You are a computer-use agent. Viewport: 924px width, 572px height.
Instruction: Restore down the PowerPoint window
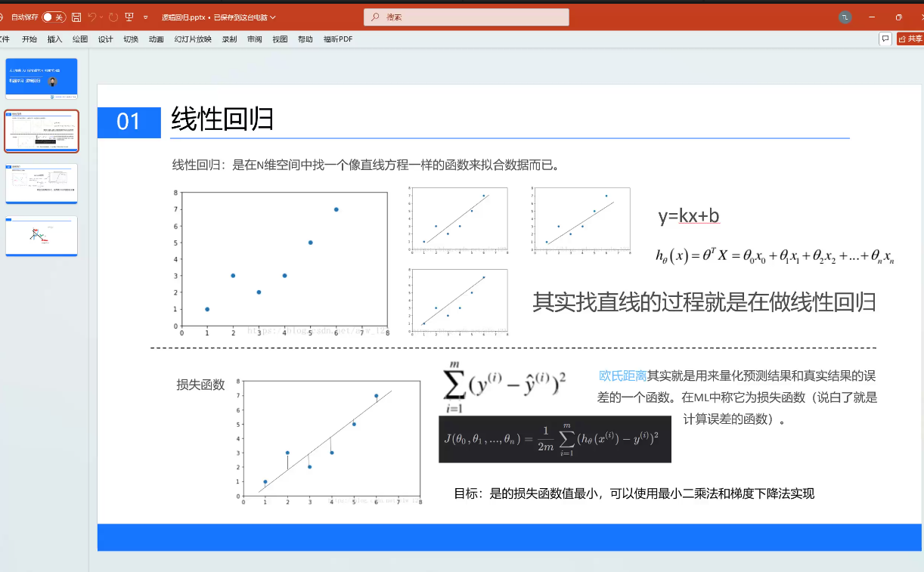898,17
